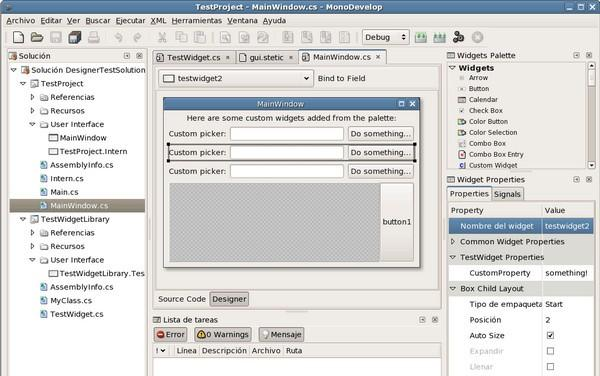Viewport: 600px width, 376px height.
Task: Open the testwidget2 widget selector combo
Action: click(x=236, y=78)
